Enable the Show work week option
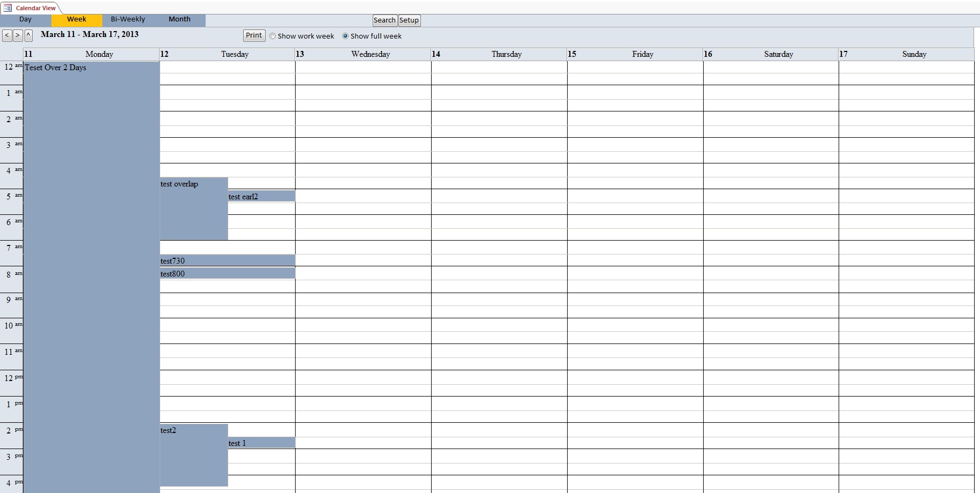The height and width of the screenshot is (493, 980). 273,36
